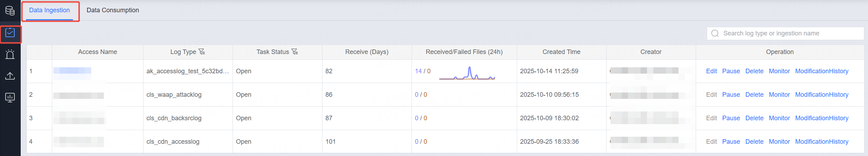Open the blurred access name in row 1
Image resolution: width=868 pixels, height=156 pixels.
coord(72,71)
